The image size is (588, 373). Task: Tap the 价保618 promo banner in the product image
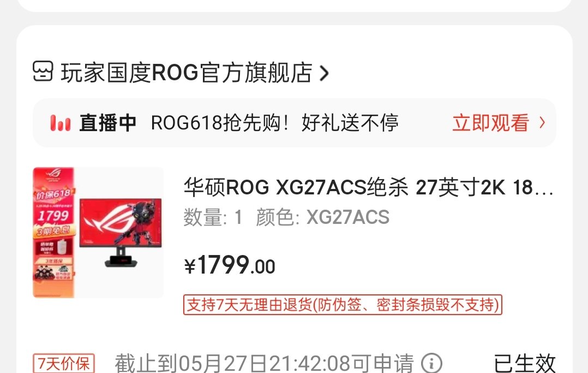click(x=53, y=194)
